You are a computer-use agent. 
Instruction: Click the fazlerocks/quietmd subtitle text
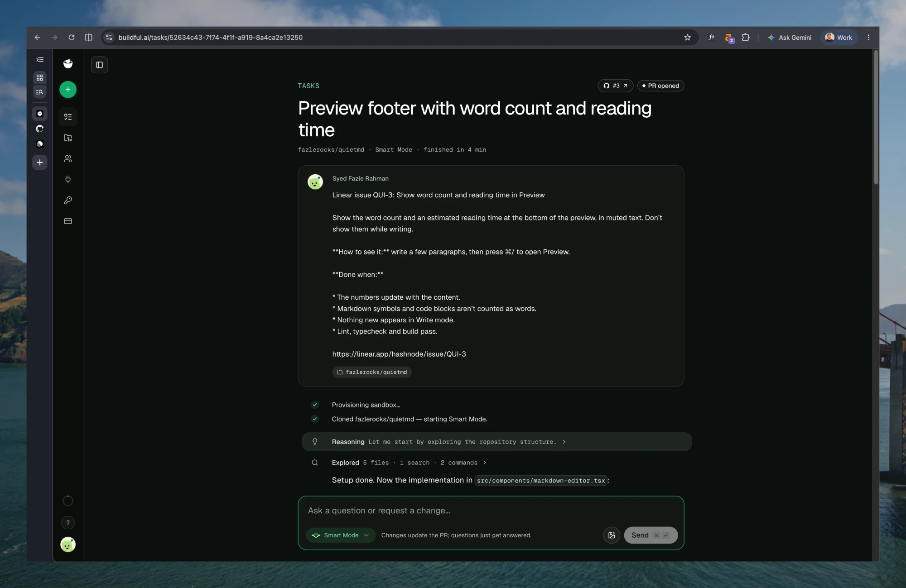click(331, 150)
